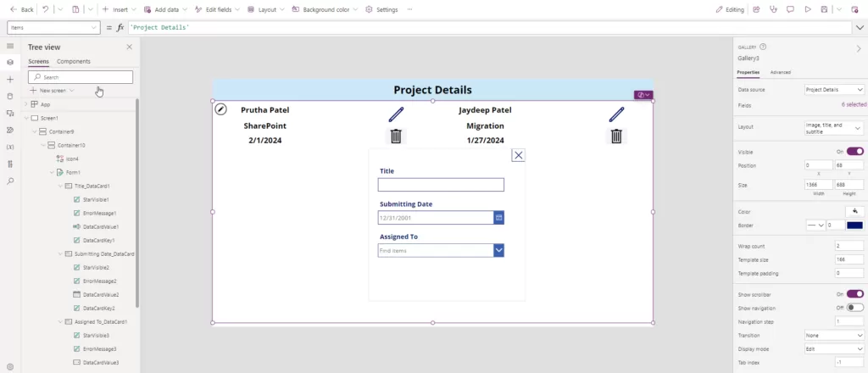Viewport: 868px width, 373px height.
Task: Collapse the Form1 tree node
Action: [x=52, y=172]
